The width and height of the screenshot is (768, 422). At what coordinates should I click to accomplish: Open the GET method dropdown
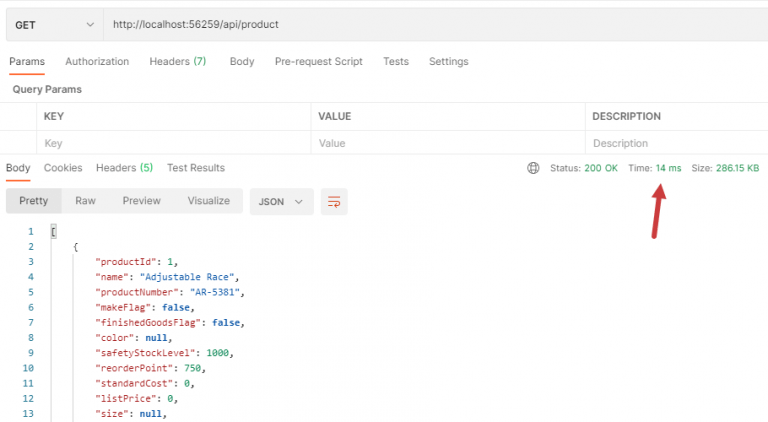[x=54, y=24]
